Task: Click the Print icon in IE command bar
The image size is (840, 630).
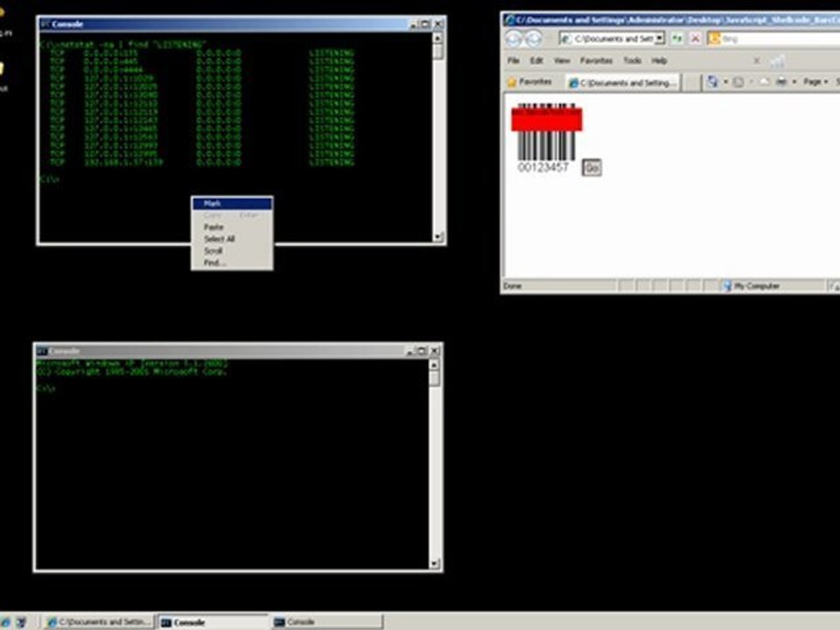Action: click(781, 82)
